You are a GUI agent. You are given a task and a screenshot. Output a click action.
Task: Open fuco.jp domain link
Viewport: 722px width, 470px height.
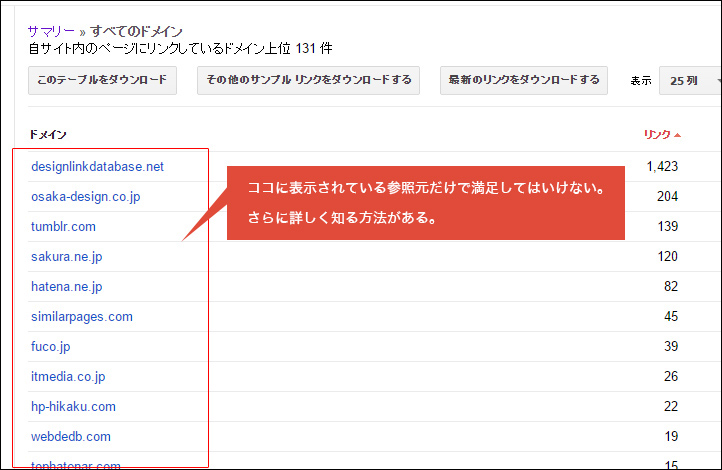tap(50, 347)
